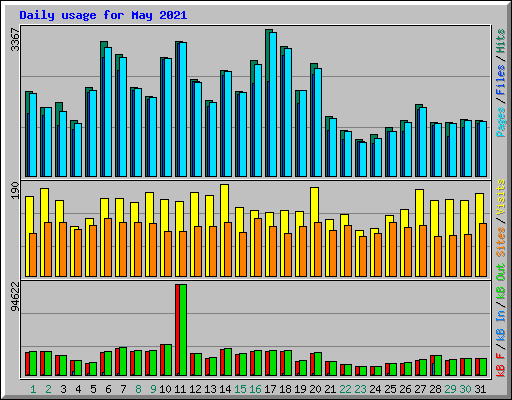Click the 3367 hits axis value
512x400 pixels.
(x=15, y=39)
